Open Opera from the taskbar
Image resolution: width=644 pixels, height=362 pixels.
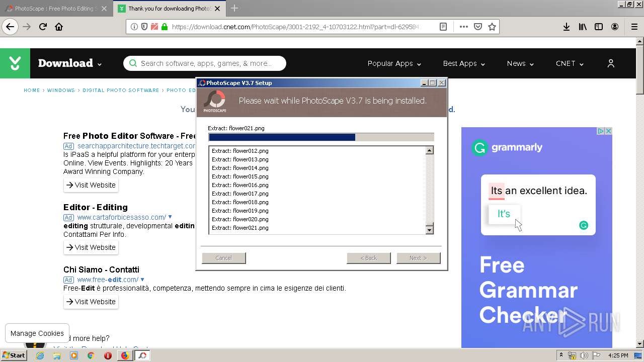(108, 355)
